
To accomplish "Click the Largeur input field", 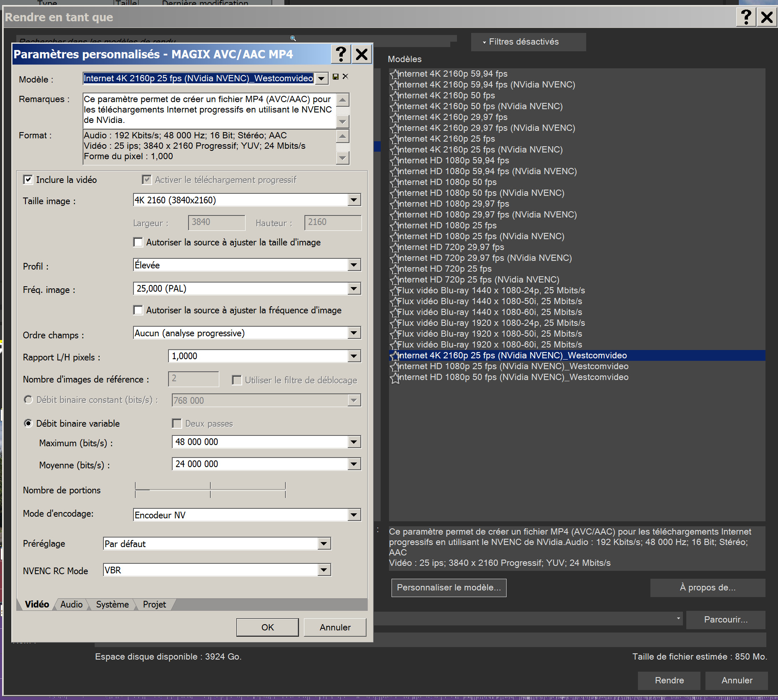I will pyautogui.click(x=217, y=222).
